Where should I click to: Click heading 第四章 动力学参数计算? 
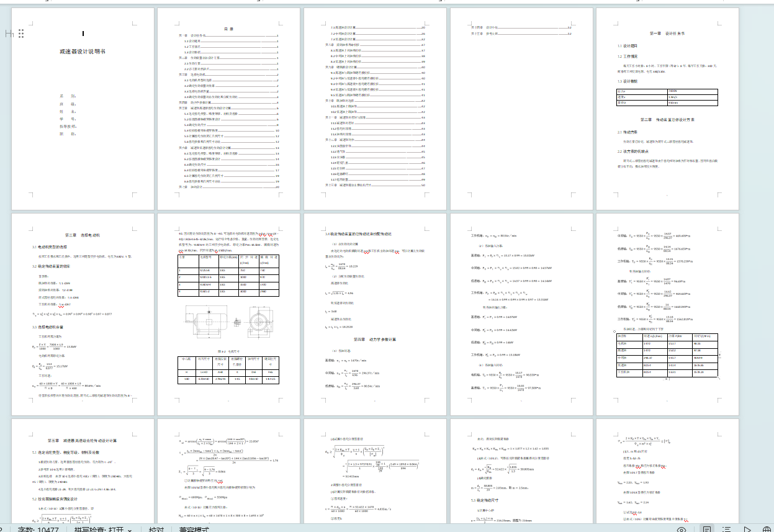tap(375, 339)
